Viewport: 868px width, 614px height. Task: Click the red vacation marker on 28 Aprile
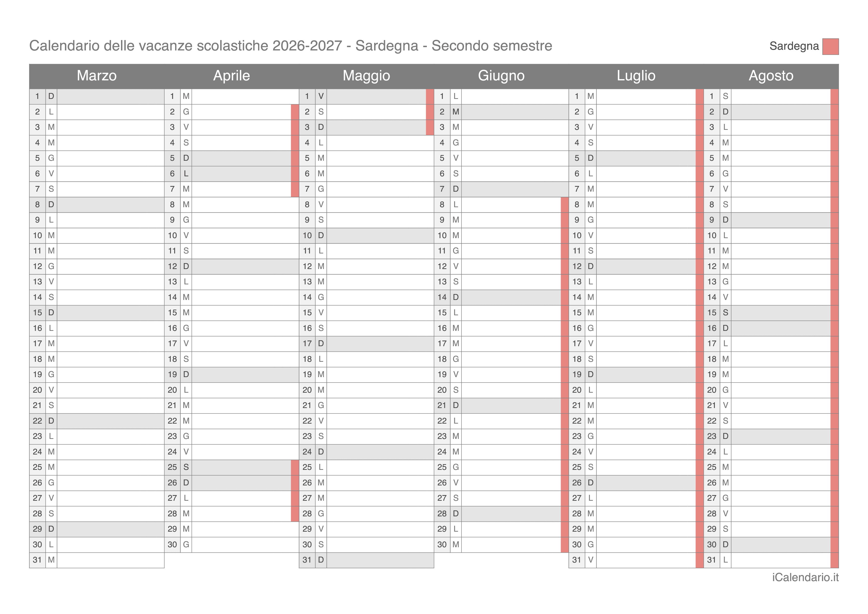point(295,514)
